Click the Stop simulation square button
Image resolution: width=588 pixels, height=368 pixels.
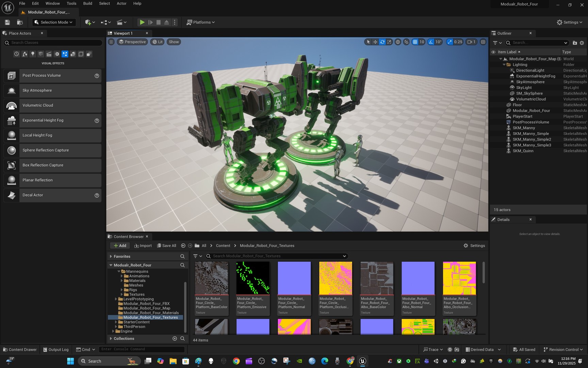tap(158, 22)
